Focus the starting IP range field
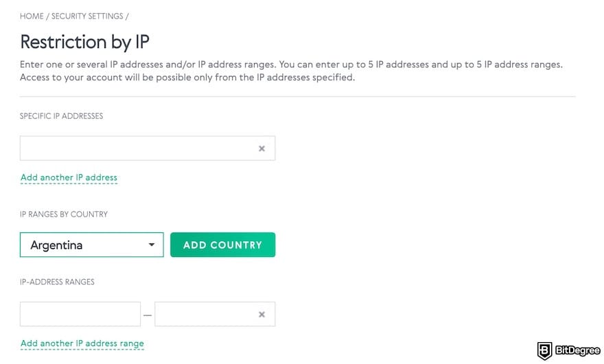This screenshot has height=364, width=604. pyautogui.click(x=80, y=315)
